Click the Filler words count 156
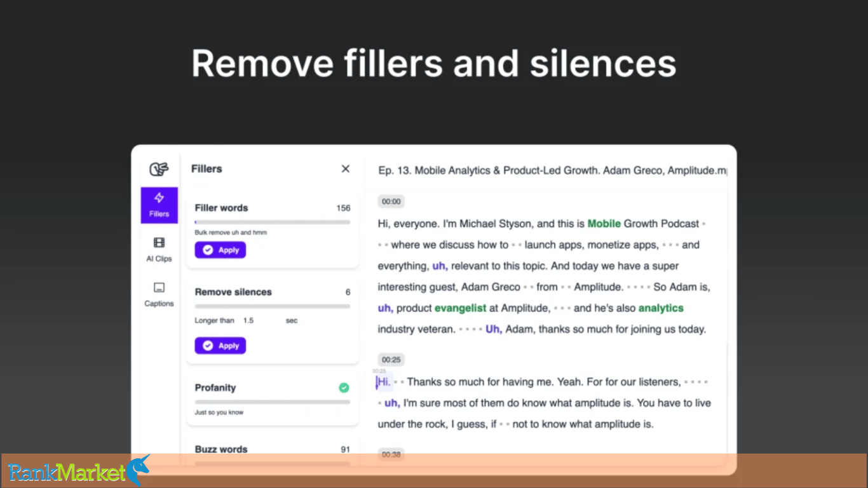The height and width of the screenshot is (488, 868). click(343, 208)
